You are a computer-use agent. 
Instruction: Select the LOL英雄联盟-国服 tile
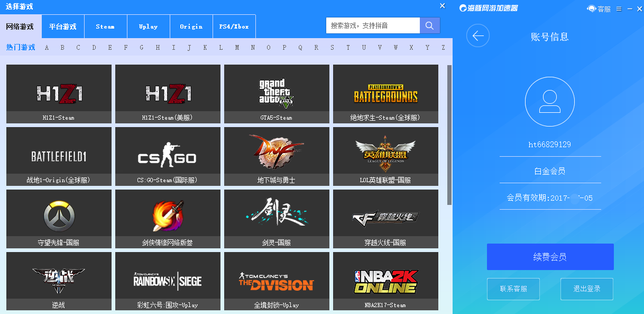[385, 156]
